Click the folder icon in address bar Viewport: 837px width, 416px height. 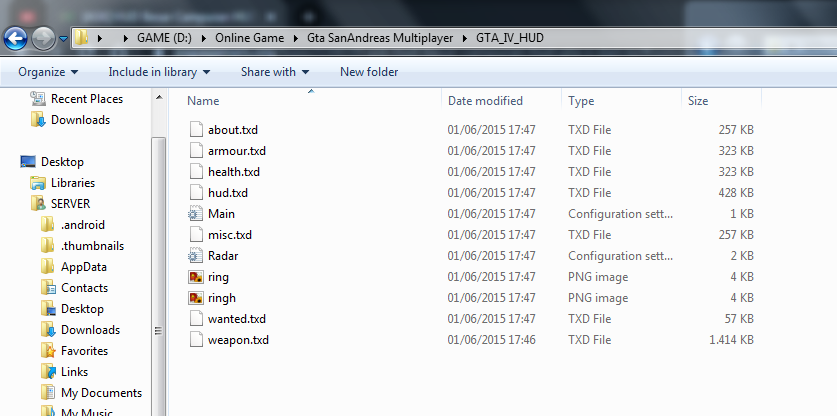click(x=81, y=38)
